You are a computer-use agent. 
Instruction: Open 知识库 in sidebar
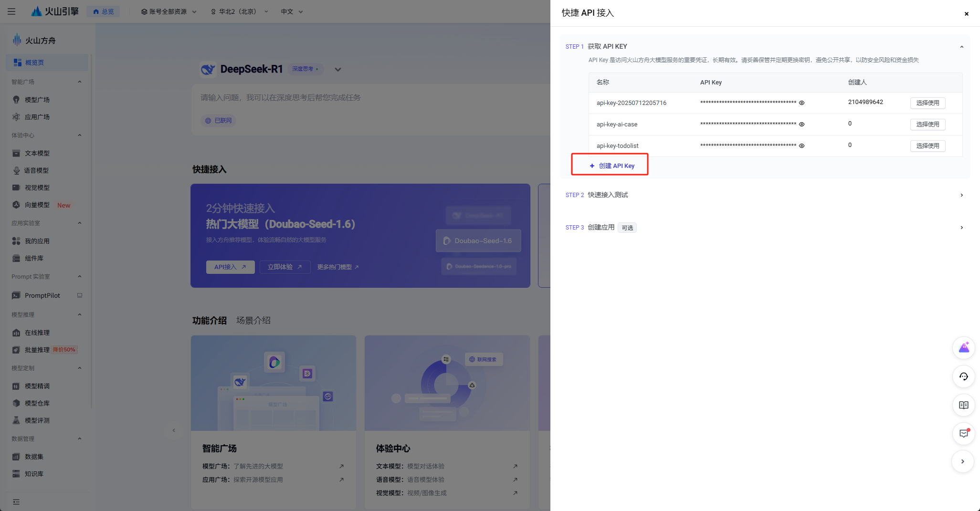[34, 474]
